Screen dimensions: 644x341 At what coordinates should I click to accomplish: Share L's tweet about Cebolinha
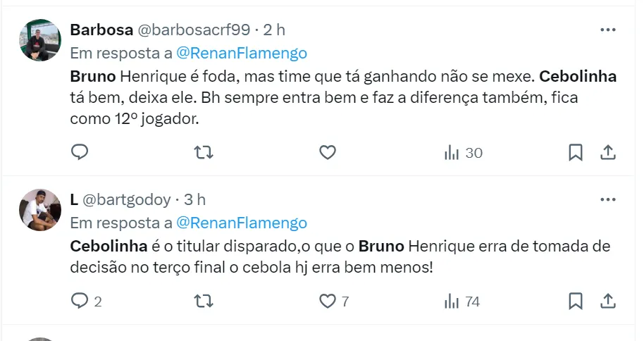pyautogui.click(x=607, y=302)
